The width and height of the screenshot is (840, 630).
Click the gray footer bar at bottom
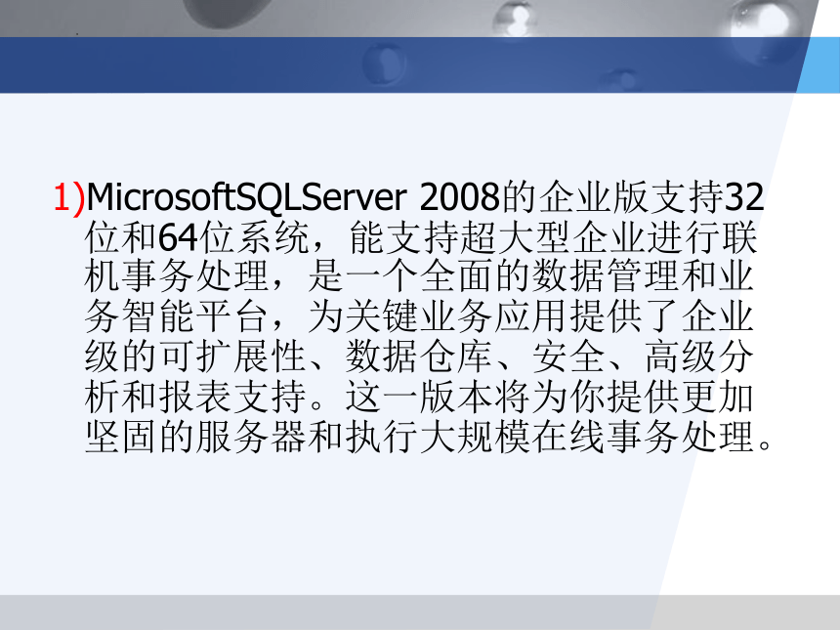click(420, 611)
